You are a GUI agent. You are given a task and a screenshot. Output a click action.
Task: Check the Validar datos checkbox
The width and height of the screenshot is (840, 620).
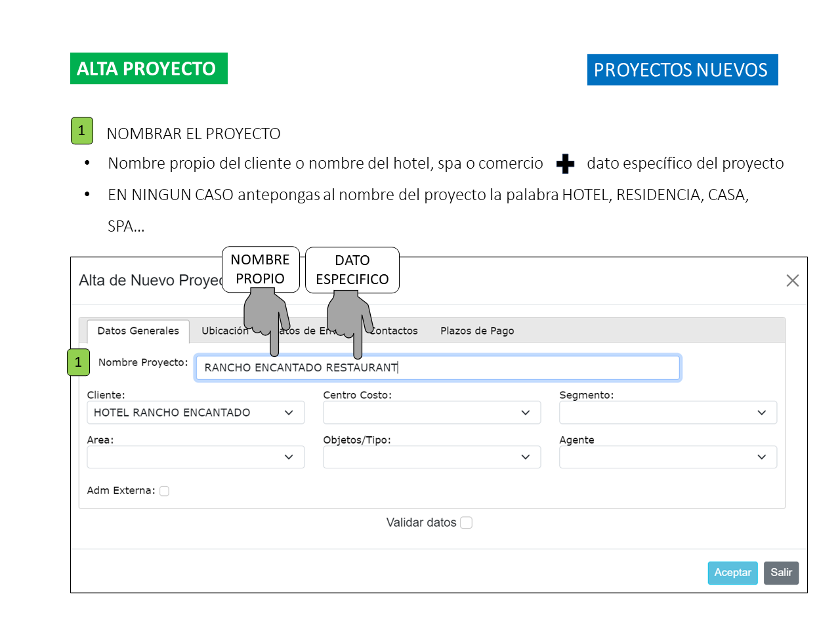pyautogui.click(x=466, y=523)
